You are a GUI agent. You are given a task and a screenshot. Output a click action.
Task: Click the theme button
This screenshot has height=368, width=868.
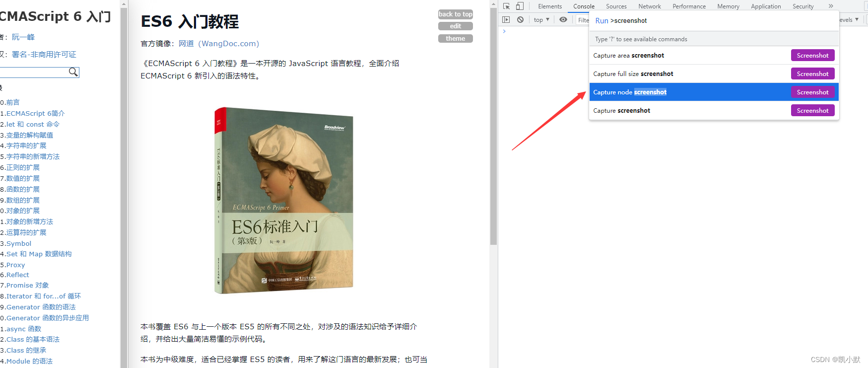455,38
